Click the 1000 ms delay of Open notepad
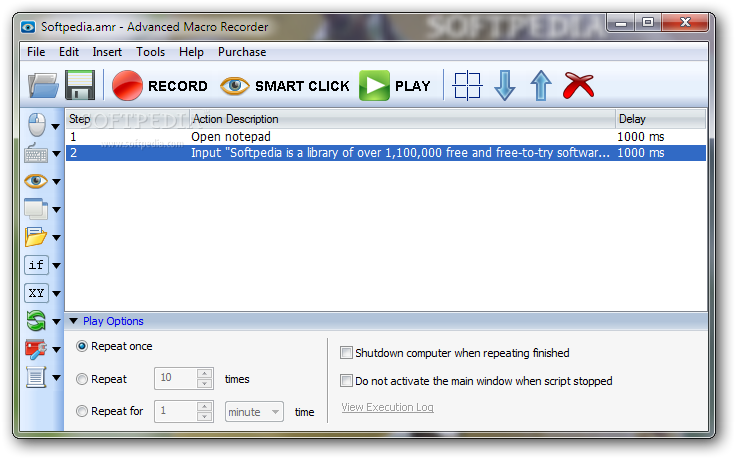 (x=641, y=137)
